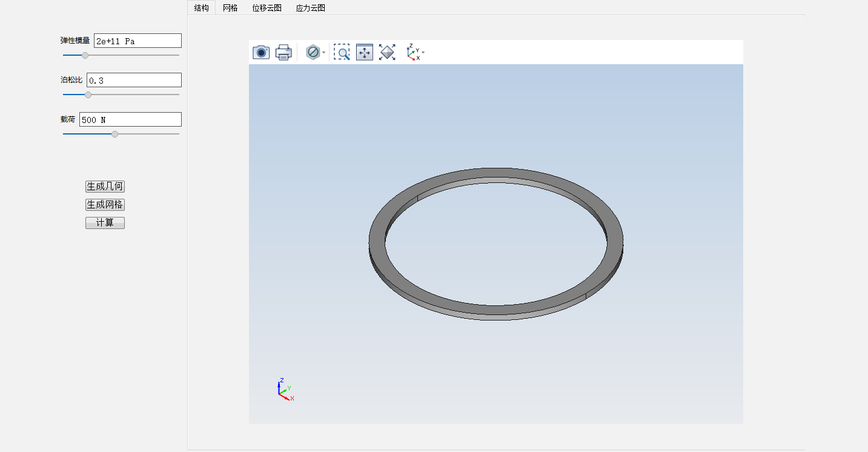The image size is (868, 452).
Task: Click the 弹性模量 label
Action: pos(75,41)
